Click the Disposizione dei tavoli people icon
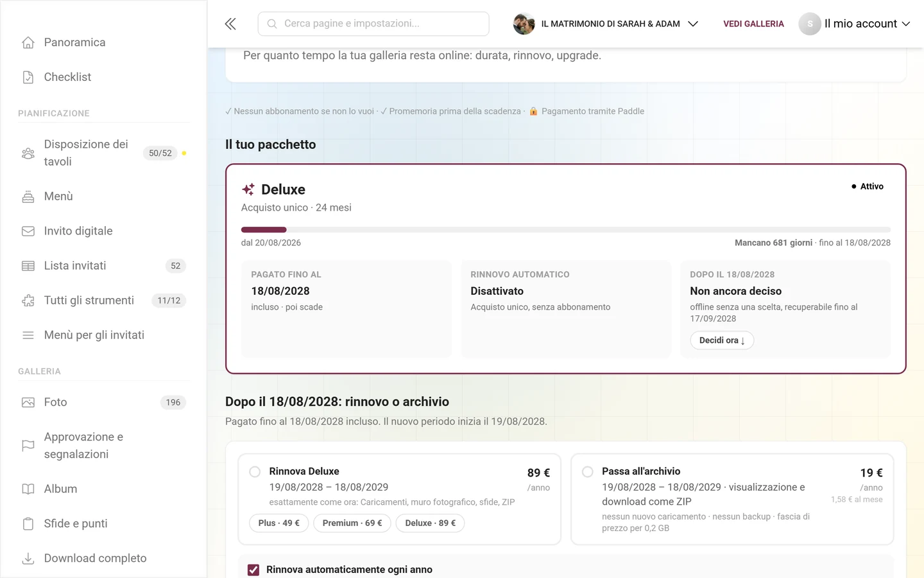The width and height of the screenshot is (924, 578). tap(28, 153)
